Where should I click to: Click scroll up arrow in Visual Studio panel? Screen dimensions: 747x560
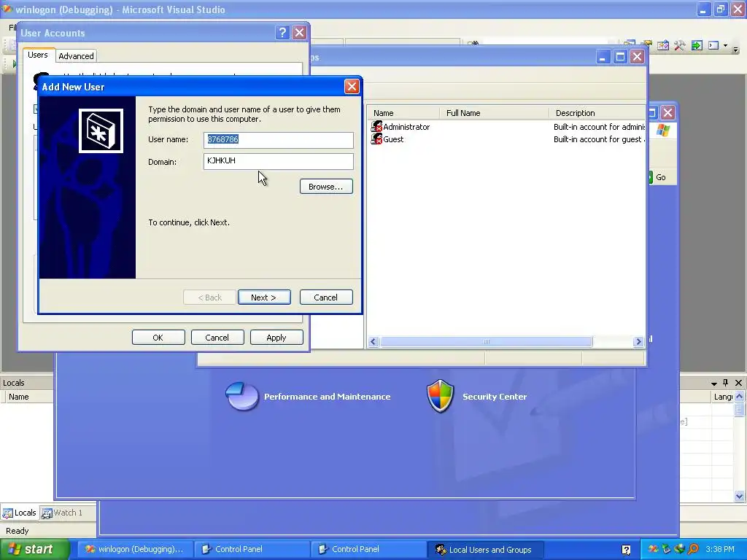(740, 396)
